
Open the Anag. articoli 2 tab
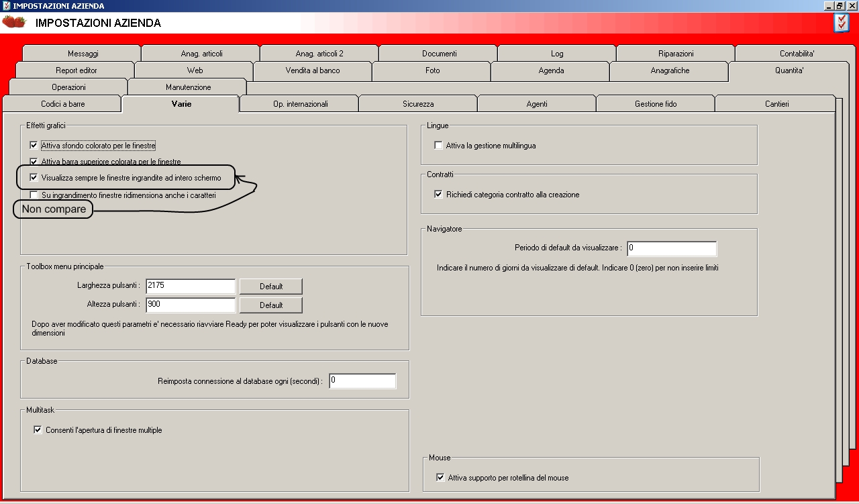pyautogui.click(x=319, y=54)
